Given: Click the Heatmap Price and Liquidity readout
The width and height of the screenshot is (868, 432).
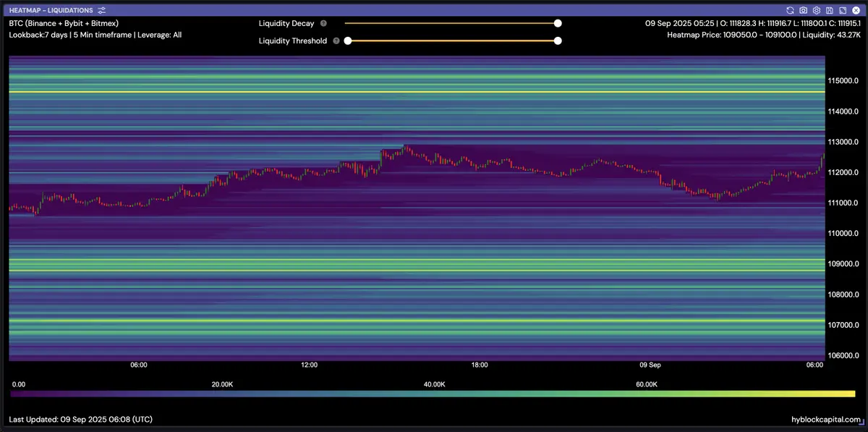Looking at the screenshot, I should tap(764, 34).
